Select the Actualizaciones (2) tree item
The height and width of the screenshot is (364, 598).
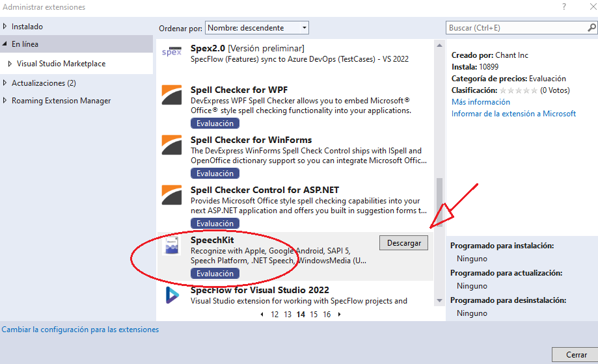pos(44,83)
